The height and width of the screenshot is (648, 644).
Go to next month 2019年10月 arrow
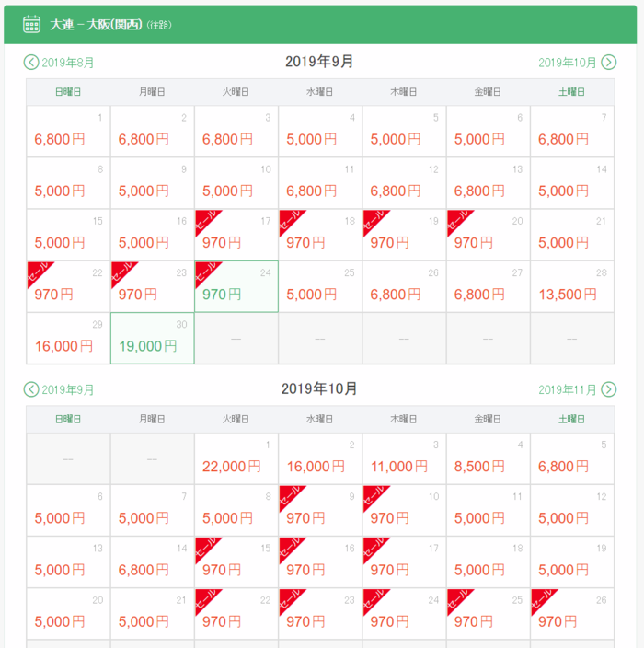click(x=608, y=63)
